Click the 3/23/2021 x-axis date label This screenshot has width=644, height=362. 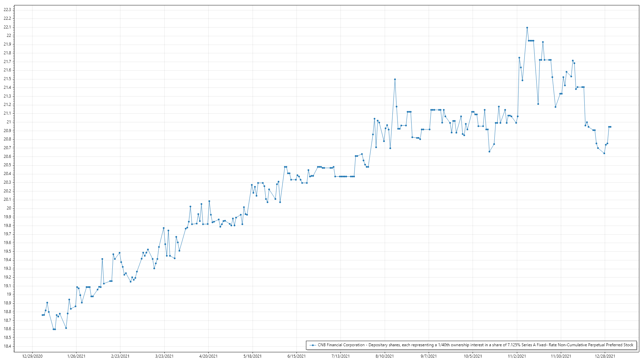click(164, 356)
